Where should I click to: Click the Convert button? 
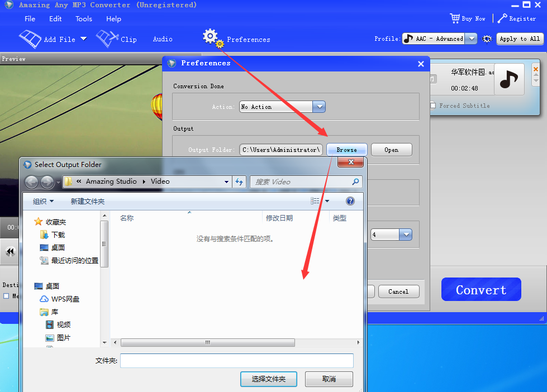(x=481, y=289)
